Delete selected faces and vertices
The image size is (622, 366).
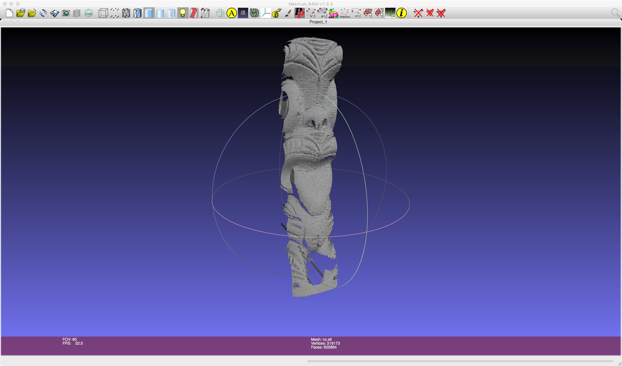coord(441,13)
